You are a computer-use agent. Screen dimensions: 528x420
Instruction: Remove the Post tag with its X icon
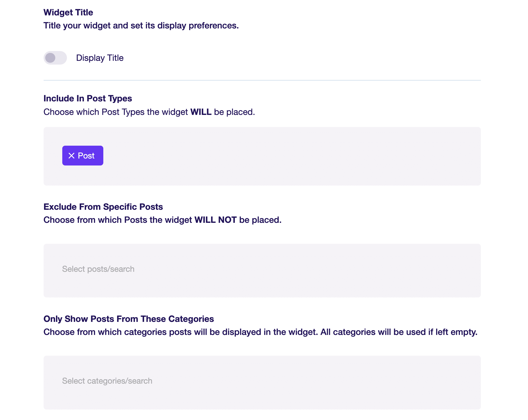pos(71,156)
